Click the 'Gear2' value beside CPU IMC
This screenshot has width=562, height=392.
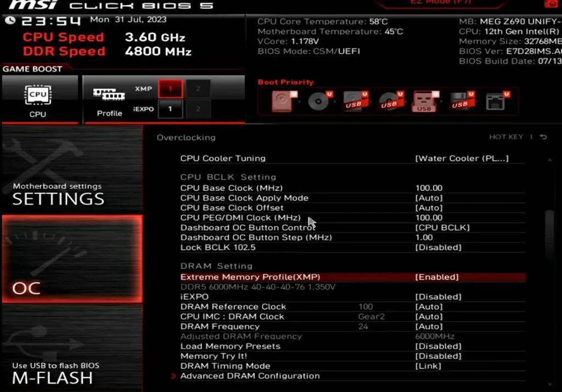click(x=372, y=316)
